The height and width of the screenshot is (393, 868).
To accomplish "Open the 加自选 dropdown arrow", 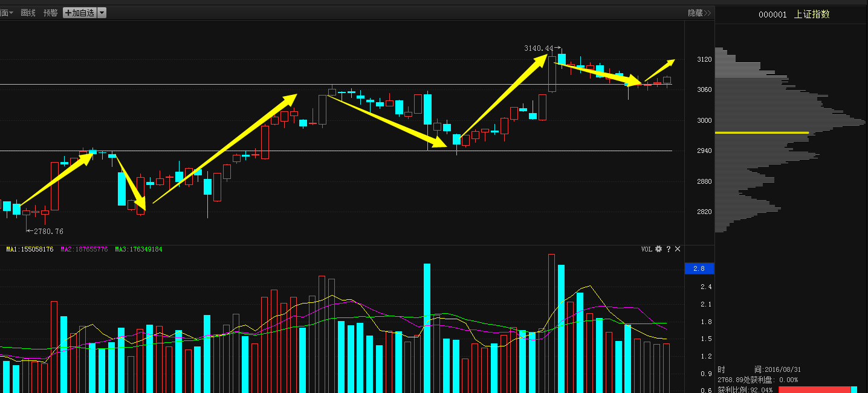I will 102,13.
